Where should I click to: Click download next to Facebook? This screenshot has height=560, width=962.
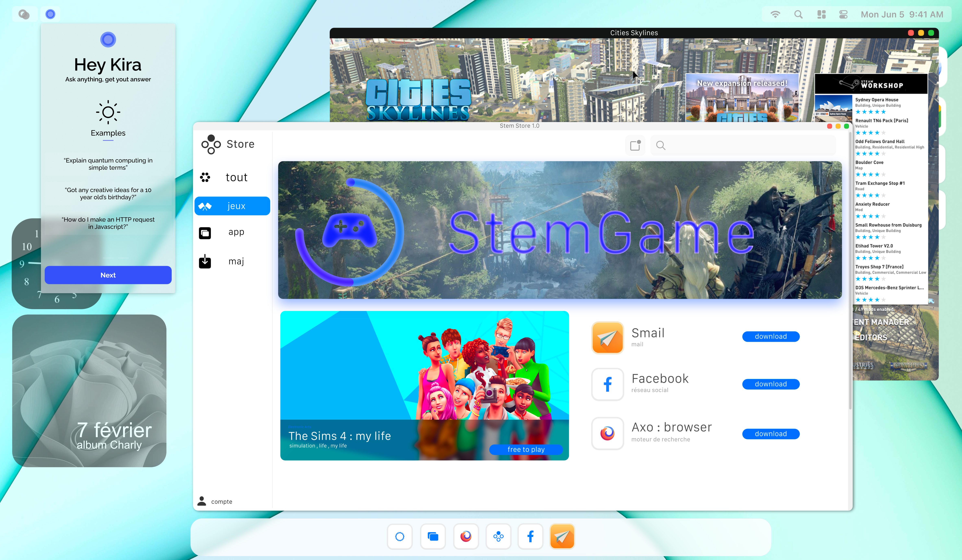point(771,384)
